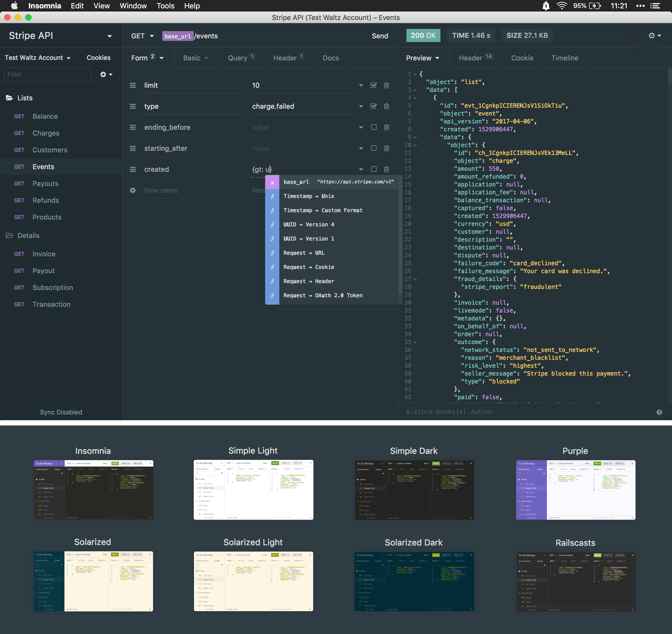This screenshot has height=634, width=672.
Task: Select the Customers request in sidebar
Action: (50, 150)
